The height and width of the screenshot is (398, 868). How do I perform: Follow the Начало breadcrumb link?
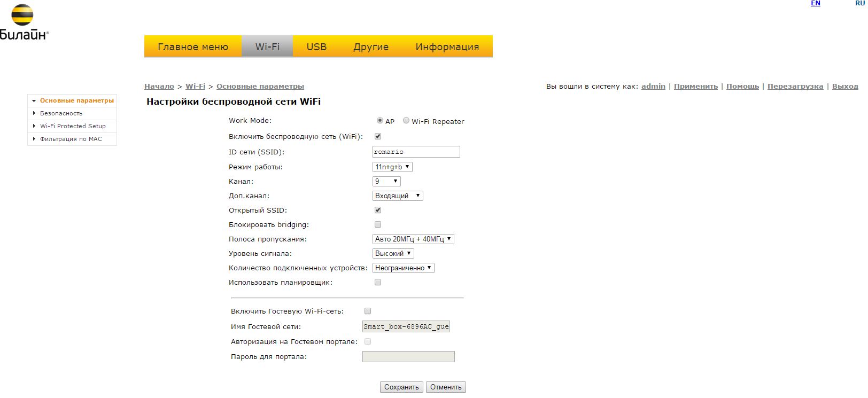pyautogui.click(x=159, y=86)
